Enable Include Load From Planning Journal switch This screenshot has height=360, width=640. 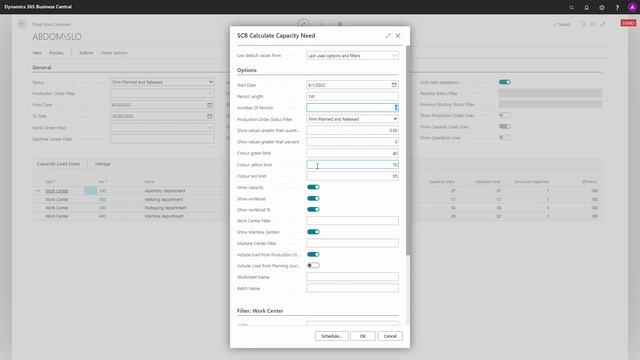[313, 265]
